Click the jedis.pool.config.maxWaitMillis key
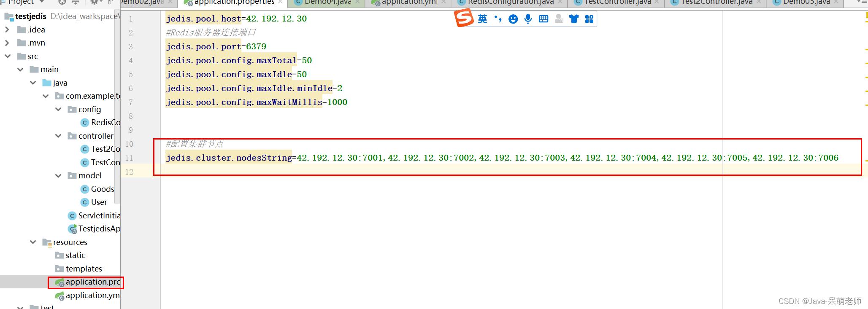 244,102
